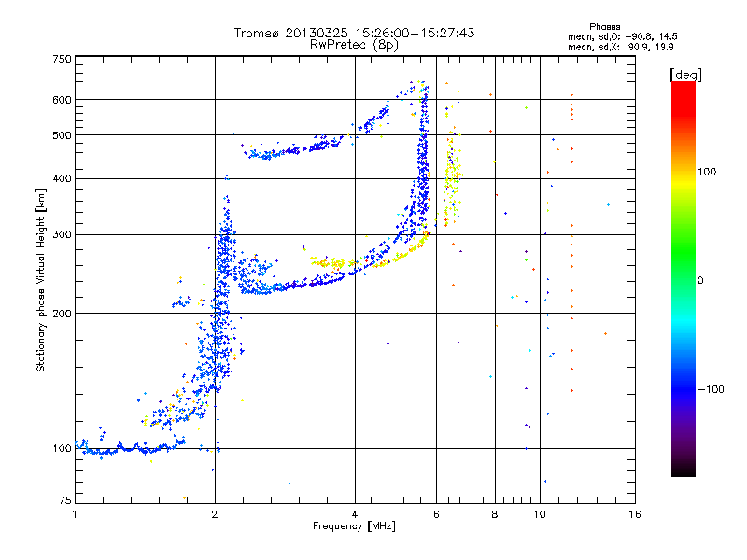Click the x-axis tick label '4'
Image resolution: width=747 pixels, height=560 pixels.
(355, 514)
